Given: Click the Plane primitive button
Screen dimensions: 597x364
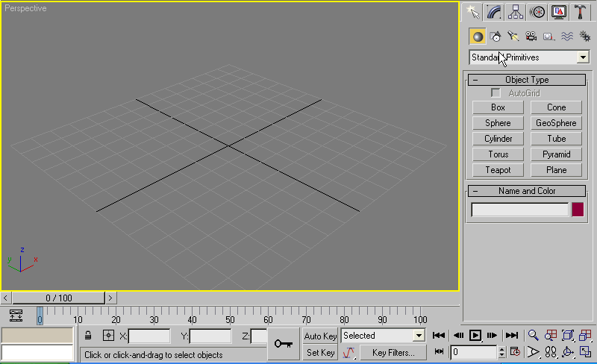Looking at the screenshot, I should (x=556, y=170).
